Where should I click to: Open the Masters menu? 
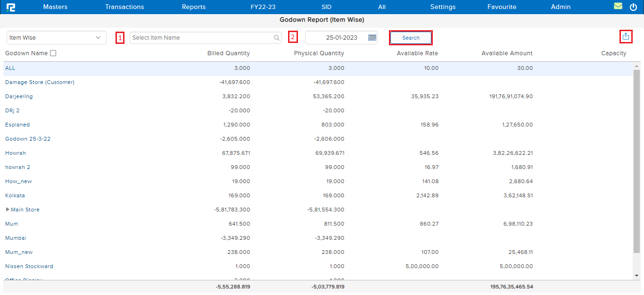coord(55,7)
